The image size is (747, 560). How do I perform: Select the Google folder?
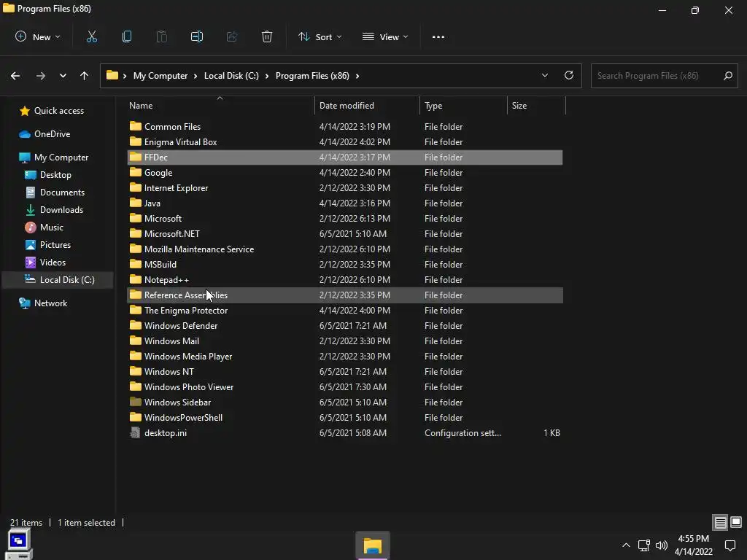pos(345,172)
